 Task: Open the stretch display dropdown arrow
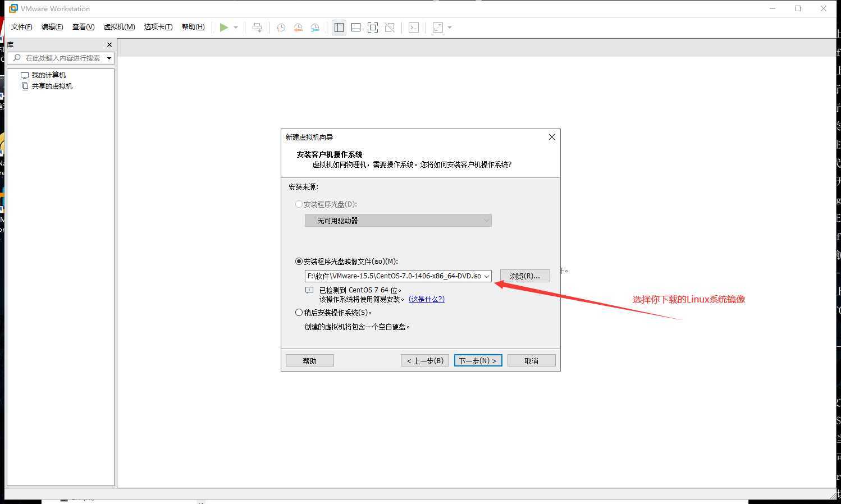click(450, 28)
